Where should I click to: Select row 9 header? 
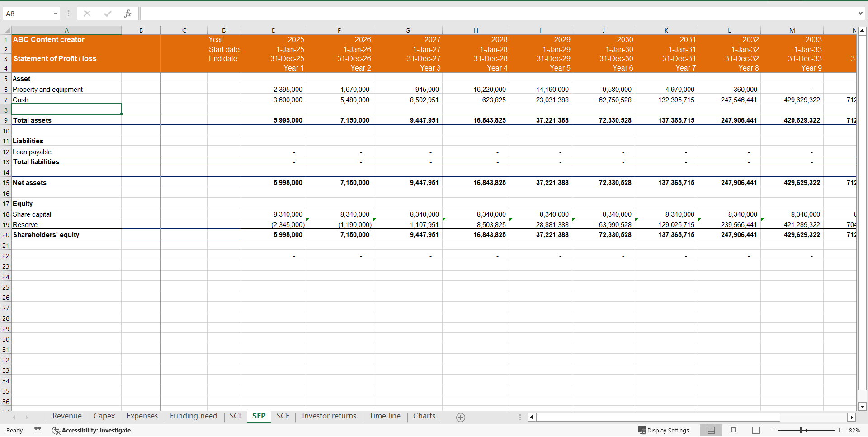click(x=6, y=120)
